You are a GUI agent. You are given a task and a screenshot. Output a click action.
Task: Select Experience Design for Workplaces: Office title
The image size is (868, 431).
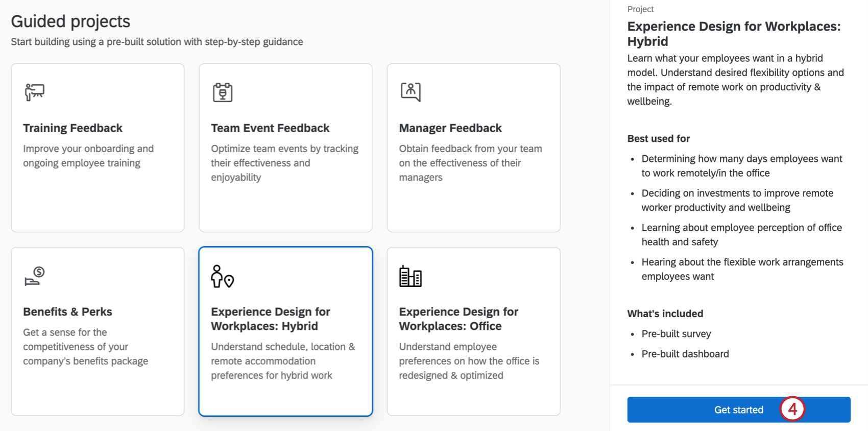pyautogui.click(x=459, y=319)
